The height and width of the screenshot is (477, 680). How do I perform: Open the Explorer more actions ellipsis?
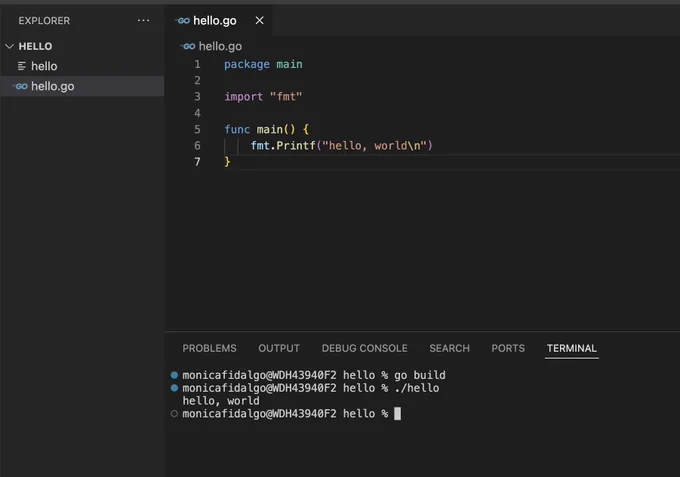(144, 20)
